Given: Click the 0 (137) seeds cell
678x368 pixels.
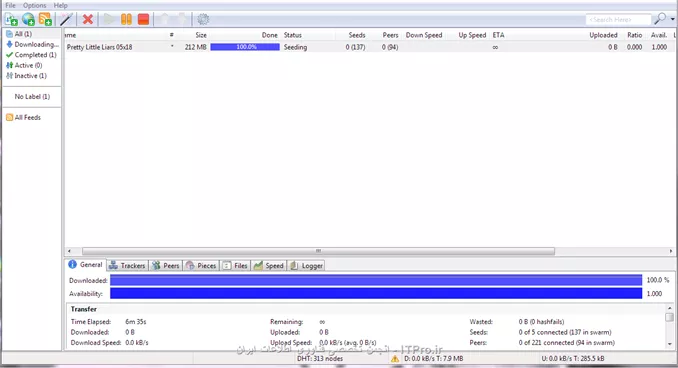Looking at the screenshot, I should click(355, 47).
